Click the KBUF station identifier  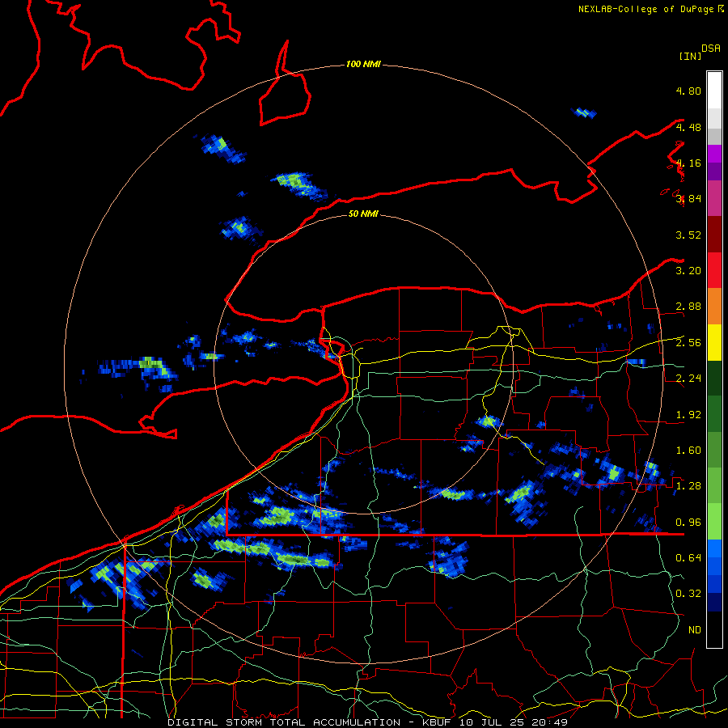point(436,722)
